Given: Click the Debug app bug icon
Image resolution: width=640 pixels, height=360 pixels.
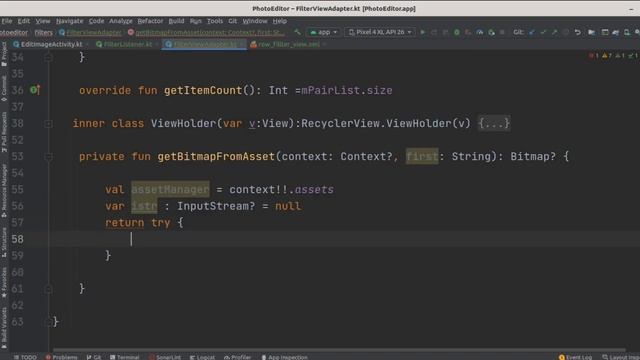Looking at the screenshot, I should 457,32.
